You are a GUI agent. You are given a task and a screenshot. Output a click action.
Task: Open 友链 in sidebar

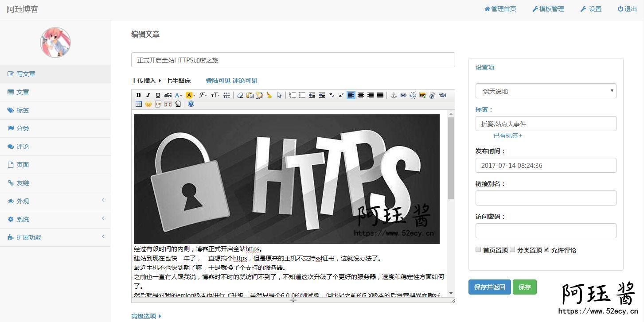click(x=55, y=183)
